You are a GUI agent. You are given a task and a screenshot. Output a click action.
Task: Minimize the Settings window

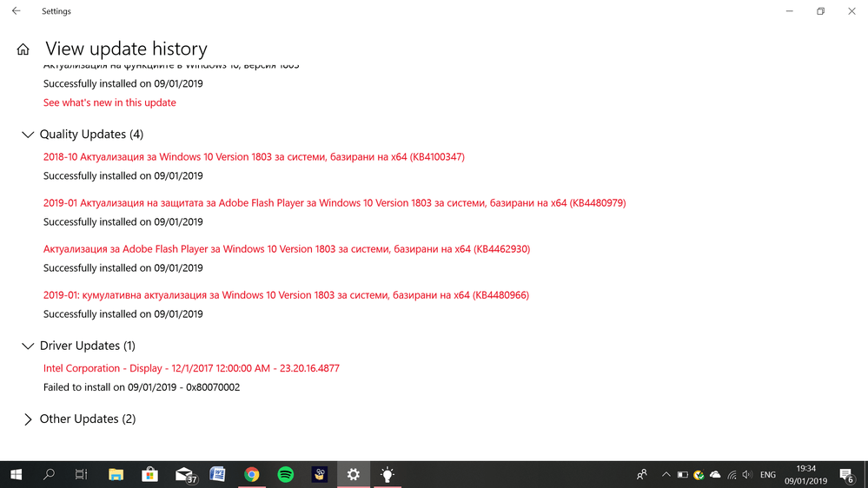(790, 11)
